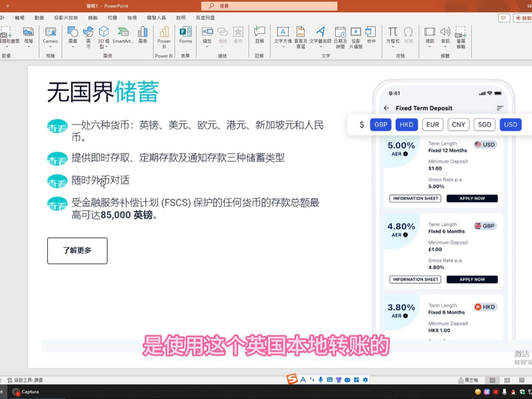
Task: Select normal view in status bar
Action: [x=492, y=380]
